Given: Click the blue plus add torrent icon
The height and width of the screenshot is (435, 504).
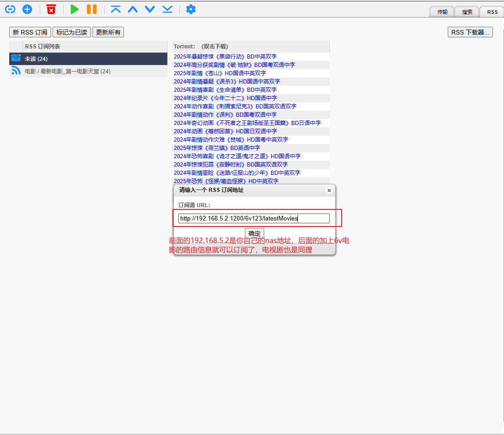Looking at the screenshot, I should (27, 9).
